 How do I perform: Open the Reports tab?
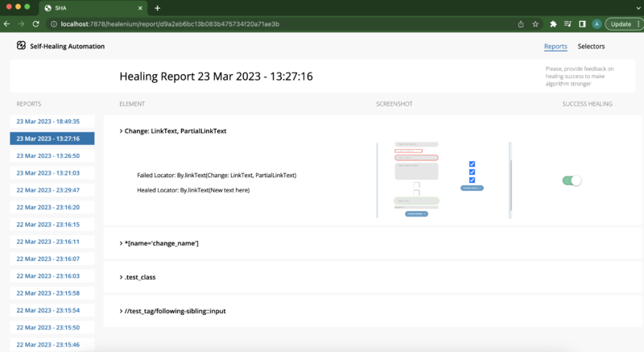point(555,47)
